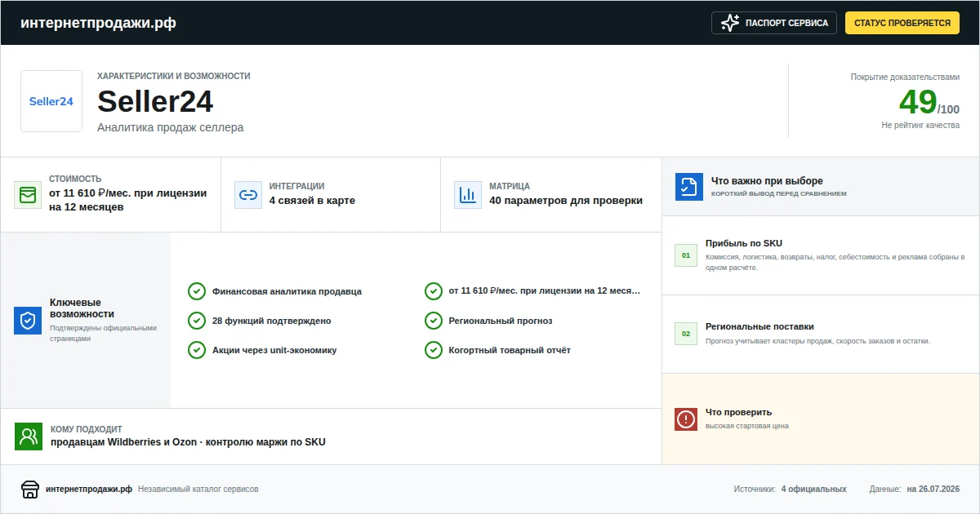Screen dimensions: 980x514
Task: Click the Независимый каталог сервисов footer text
Action: (198, 490)
